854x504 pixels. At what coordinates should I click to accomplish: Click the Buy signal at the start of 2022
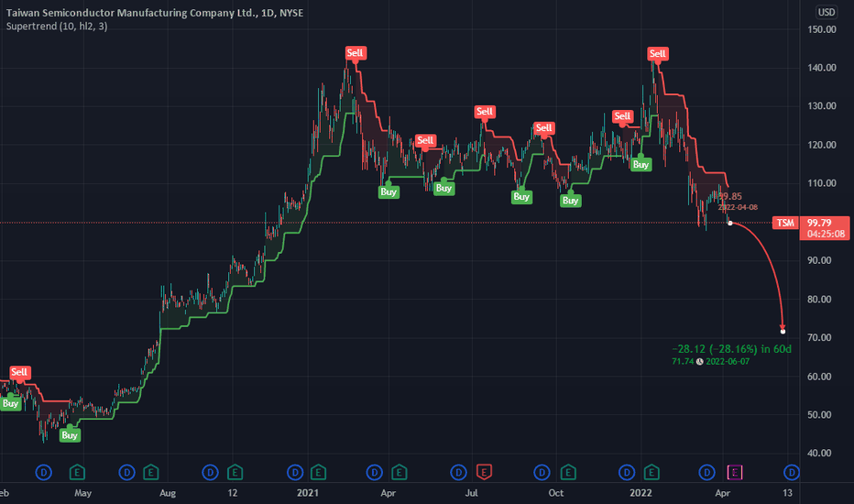640,164
